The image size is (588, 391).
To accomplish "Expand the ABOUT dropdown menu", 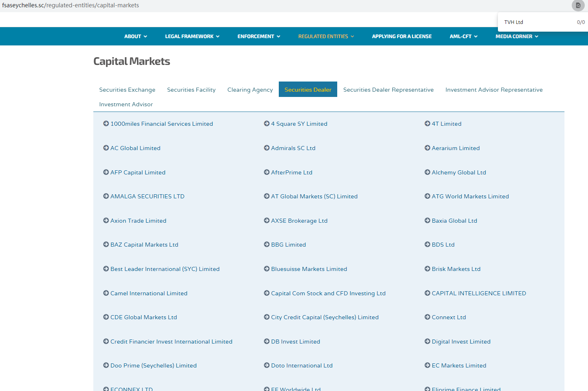I will pyautogui.click(x=136, y=37).
